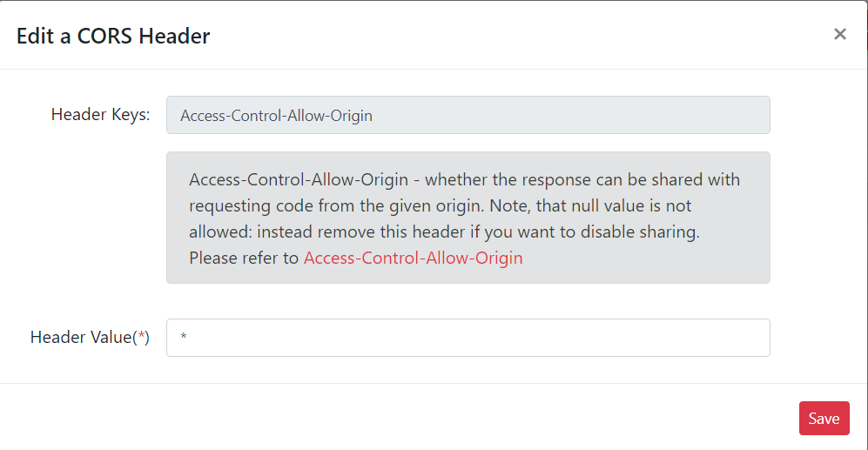Close the Edit a CORS Header dialog
The image size is (868, 450).
coord(840,35)
